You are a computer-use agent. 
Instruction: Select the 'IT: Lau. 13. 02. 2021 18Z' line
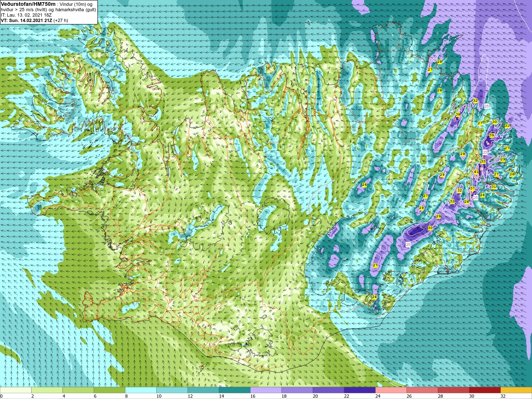[26, 15]
